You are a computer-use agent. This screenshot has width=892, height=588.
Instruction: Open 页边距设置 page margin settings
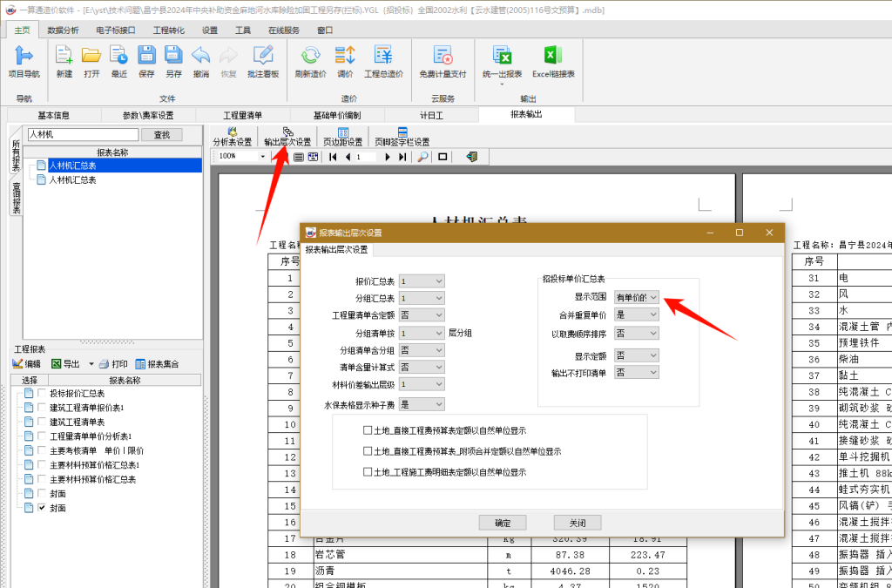coord(342,137)
